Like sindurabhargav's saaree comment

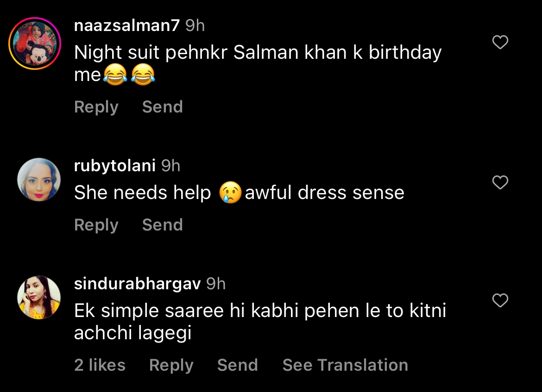[500, 301]
